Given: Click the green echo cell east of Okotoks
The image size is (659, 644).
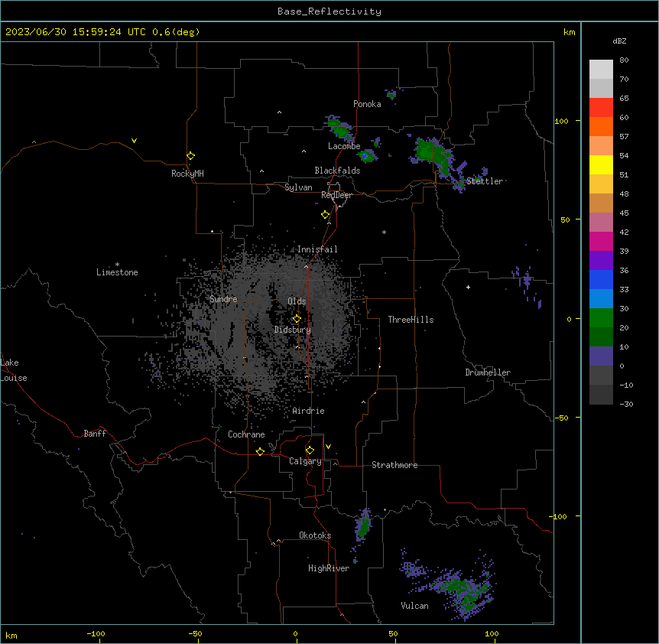Looking at the screenshot, I should (362, 525).
